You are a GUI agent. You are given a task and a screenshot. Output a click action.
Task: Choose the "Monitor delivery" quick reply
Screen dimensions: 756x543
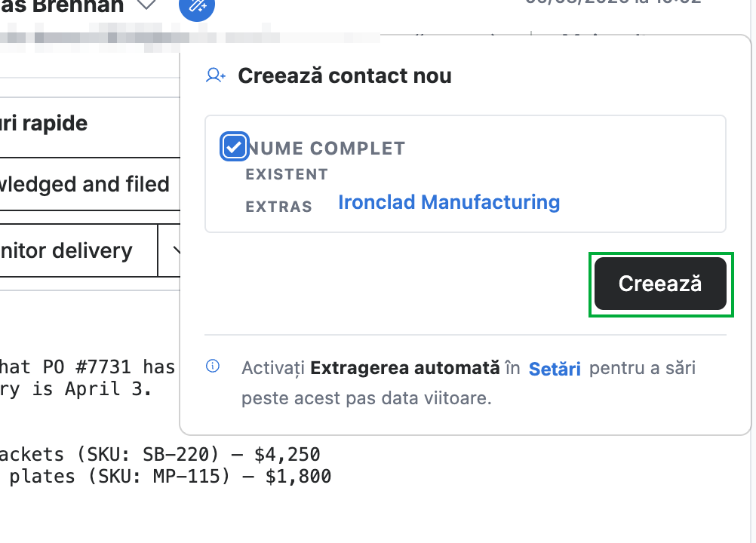pos(78,250)
